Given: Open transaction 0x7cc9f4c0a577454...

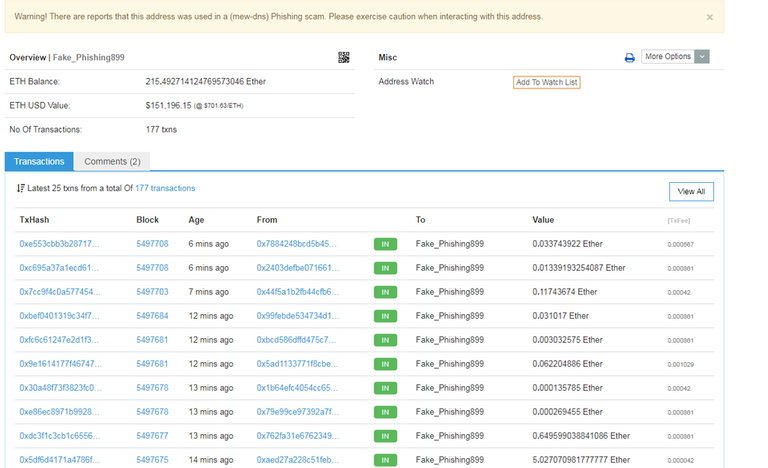Looking at the screenshot, I should [x=60, y=292].
